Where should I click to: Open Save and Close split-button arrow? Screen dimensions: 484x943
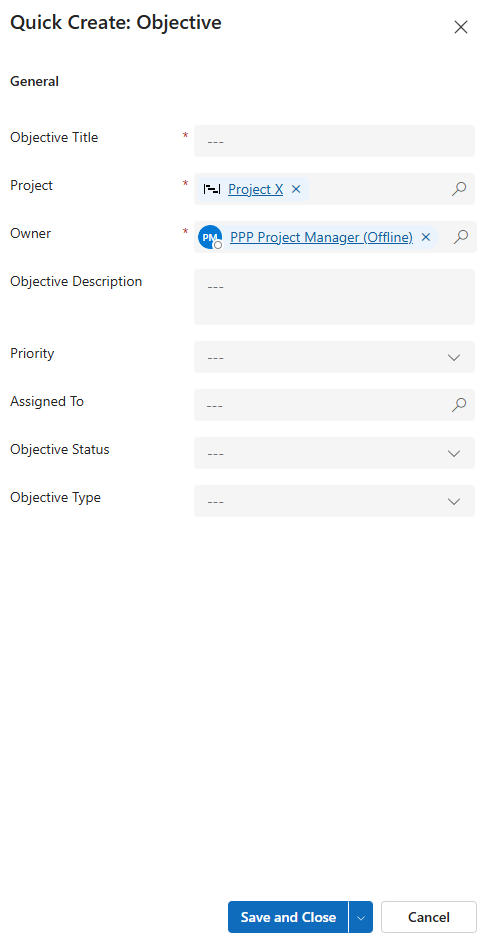pyautogui.click(x=361, y=917)
